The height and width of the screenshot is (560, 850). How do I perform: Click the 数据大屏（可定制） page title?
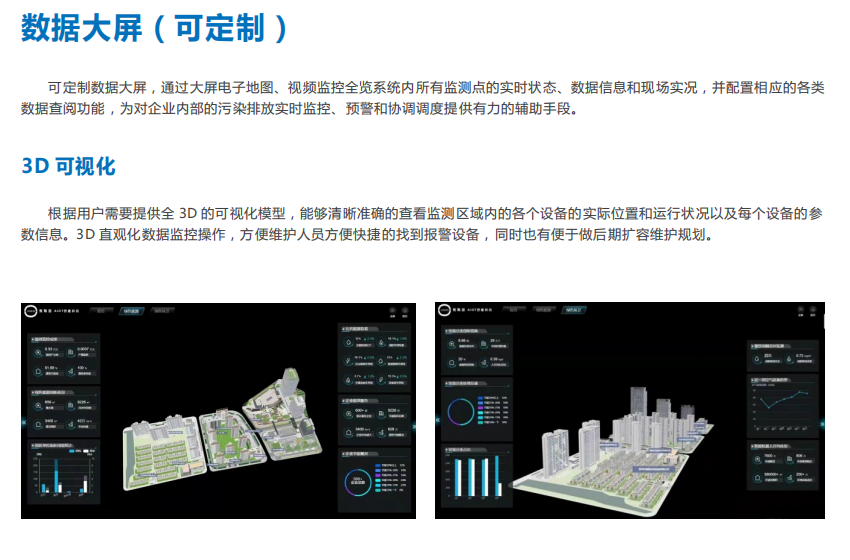coord(155,27)
